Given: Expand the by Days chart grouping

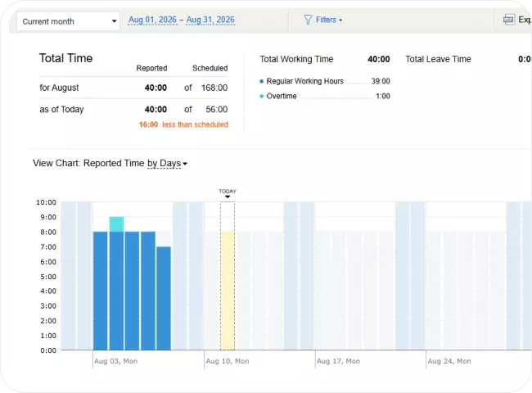Looking at the screenshot, I should 167,164.
